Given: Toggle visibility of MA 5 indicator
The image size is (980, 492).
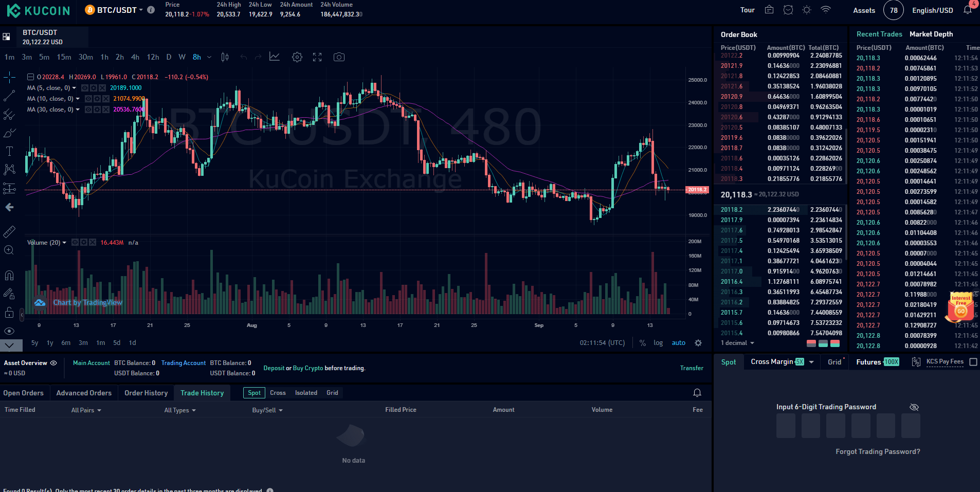Looking at the screenshot, I should [x=85, y=88].
